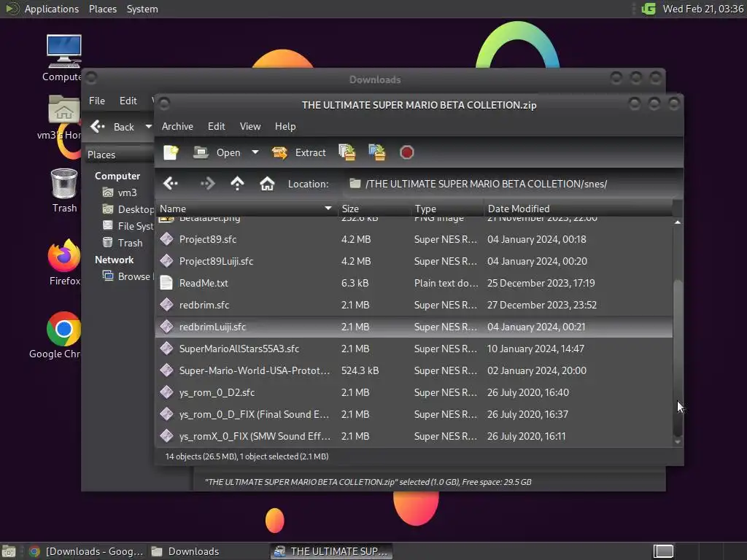
Task: Click the Type column header
Action: click(447, 209)
